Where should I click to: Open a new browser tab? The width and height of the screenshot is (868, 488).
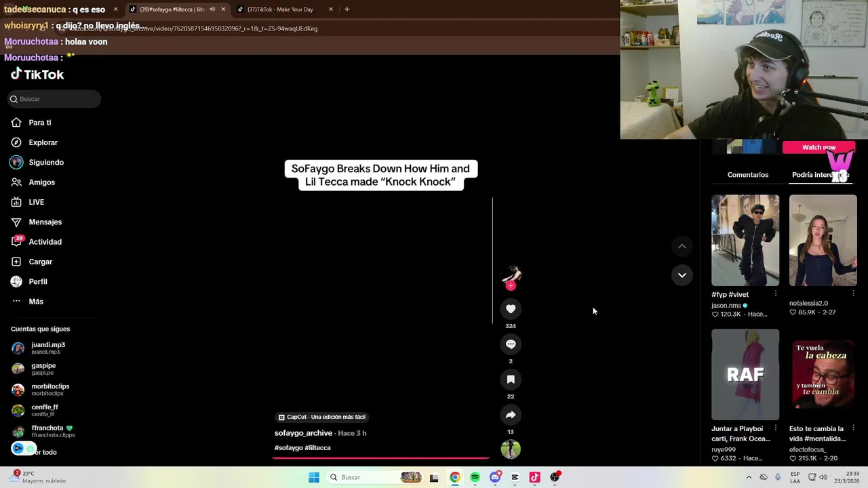pos(347,9)
